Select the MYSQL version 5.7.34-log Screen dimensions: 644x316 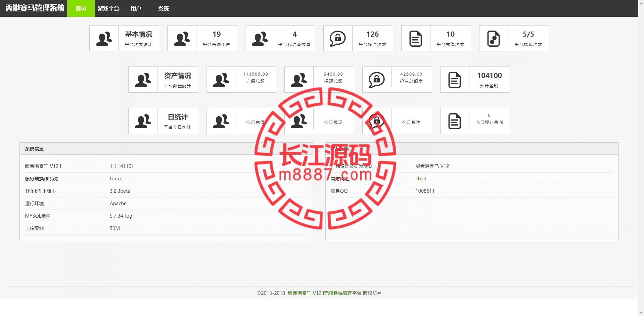coord(121,216)
